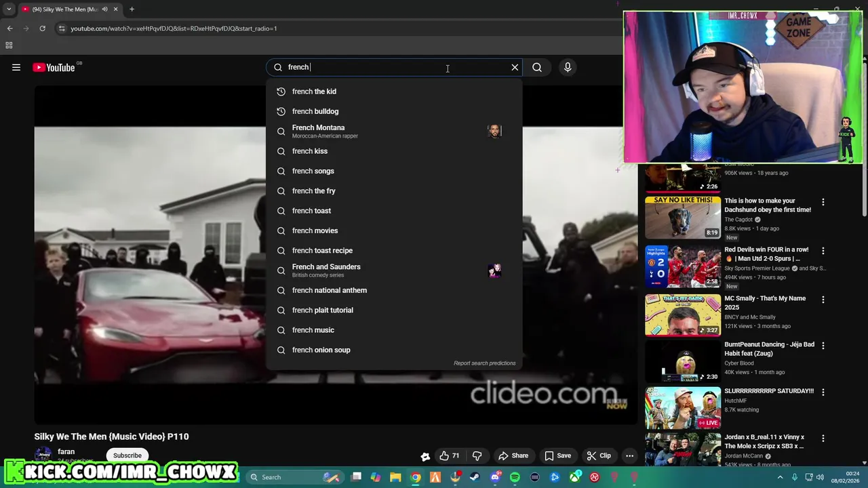Choose suggestion 'french toast recipe'

(395, 251)
